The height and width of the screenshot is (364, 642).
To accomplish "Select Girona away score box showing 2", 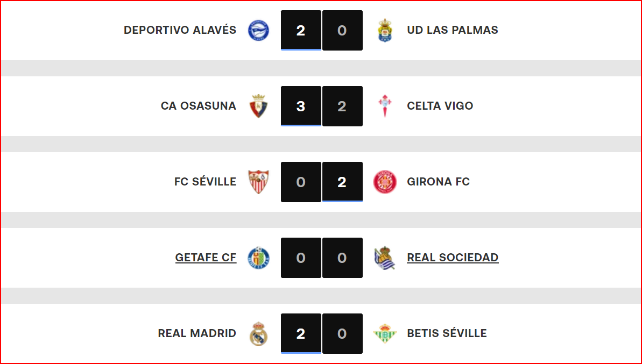I will (x=342, y=182).
